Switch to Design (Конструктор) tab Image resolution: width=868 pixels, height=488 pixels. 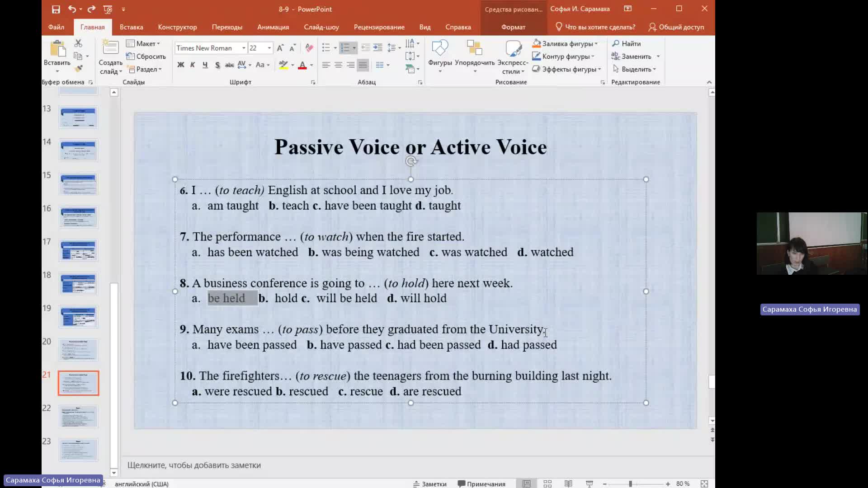coord(177,27)
